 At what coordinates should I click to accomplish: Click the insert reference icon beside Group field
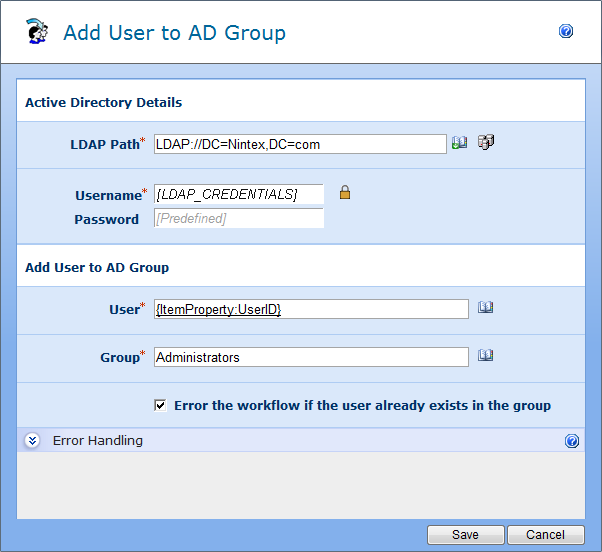(485, 355)
